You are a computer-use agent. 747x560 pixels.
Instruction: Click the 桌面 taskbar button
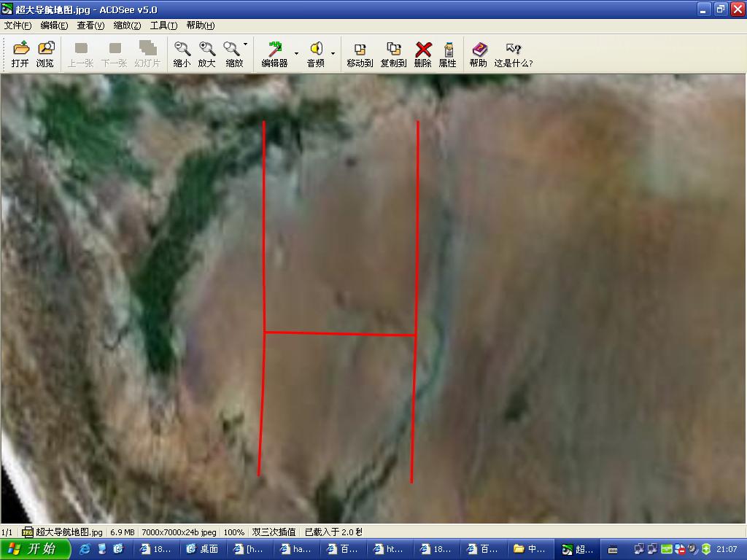pos(203,549)
